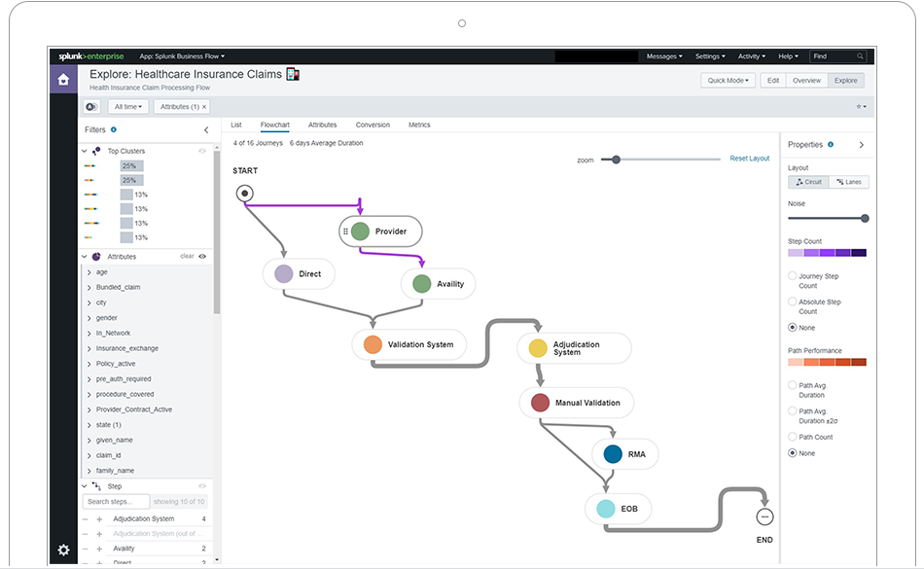Go to the Splunk home icon
924x569 pixels.
tap(63, 80)
